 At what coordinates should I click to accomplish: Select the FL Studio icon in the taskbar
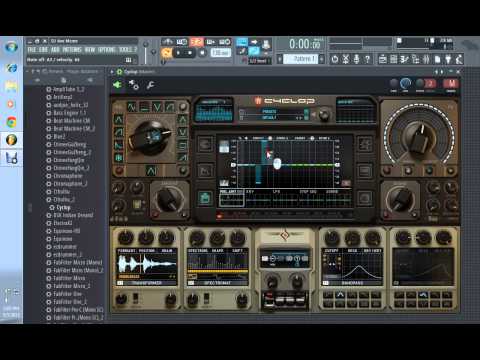coord(11,140)
